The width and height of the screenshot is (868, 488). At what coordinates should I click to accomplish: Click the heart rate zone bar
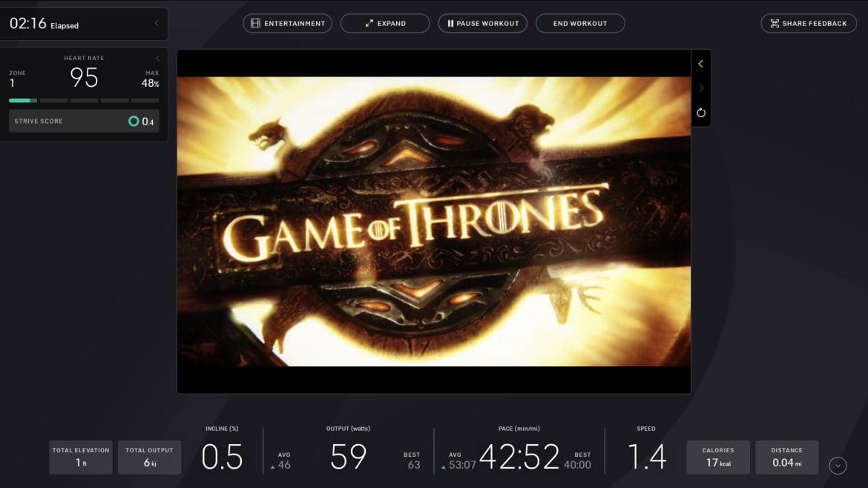(84, 101)
